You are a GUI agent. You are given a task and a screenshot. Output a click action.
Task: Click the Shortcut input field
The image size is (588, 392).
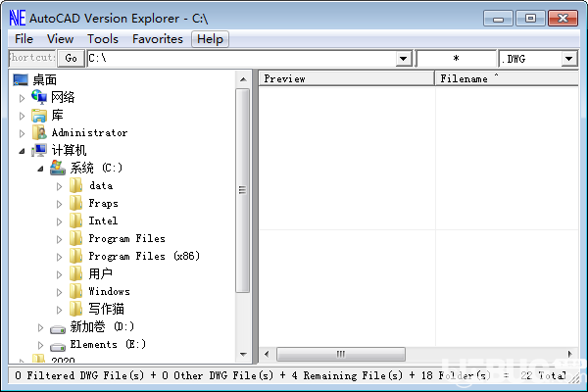(32, 58)
